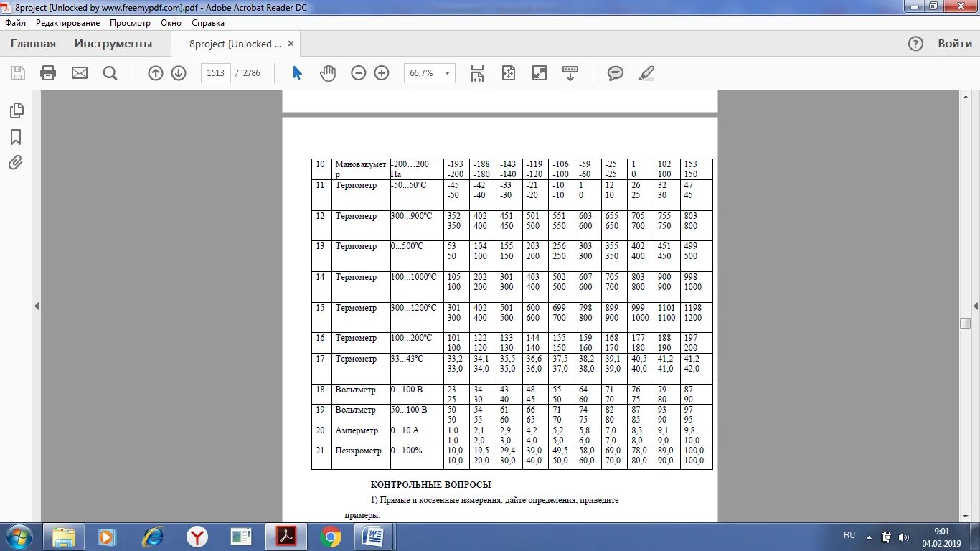The height and width of the screenshot is (551, 980).
Task: Click the 300...1200°C range cell
Action: pos(416,317)
